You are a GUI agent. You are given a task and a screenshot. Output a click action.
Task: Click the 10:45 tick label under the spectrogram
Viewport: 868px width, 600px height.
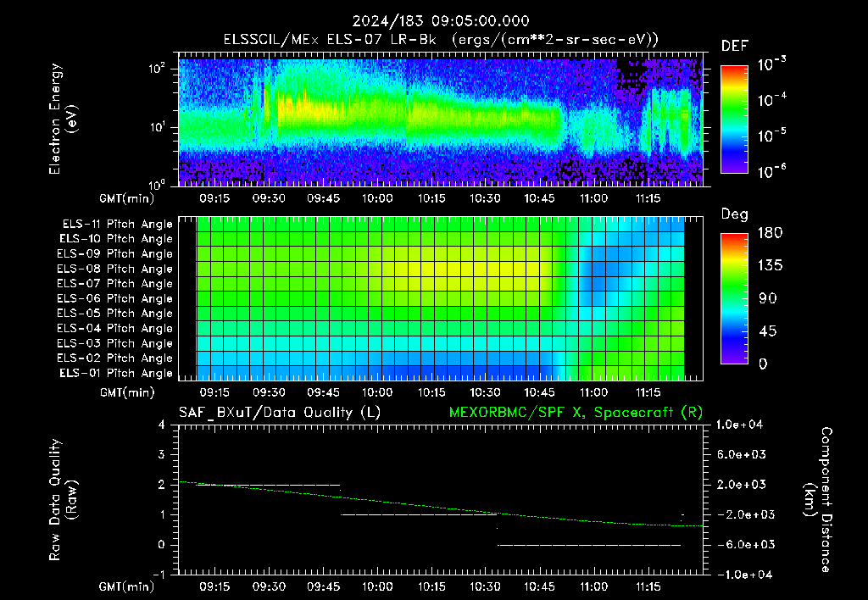pos(539,198)
